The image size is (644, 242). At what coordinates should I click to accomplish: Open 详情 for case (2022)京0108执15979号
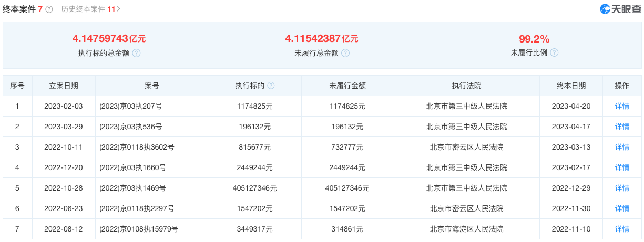click(622, 229)
